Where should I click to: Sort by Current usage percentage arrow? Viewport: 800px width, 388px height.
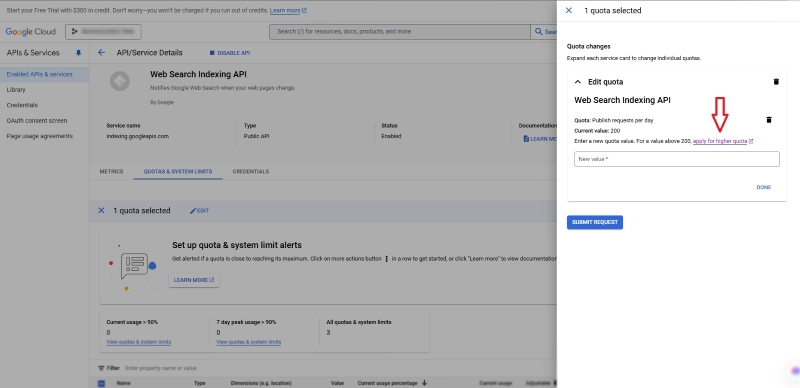(424, 383)
